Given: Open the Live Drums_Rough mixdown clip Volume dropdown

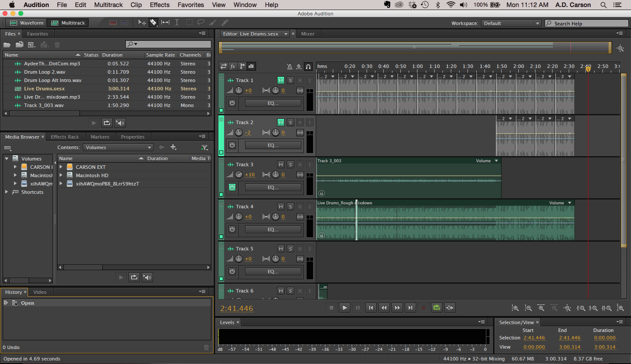Looking at the screenshot, I should [x=570, y=203].
